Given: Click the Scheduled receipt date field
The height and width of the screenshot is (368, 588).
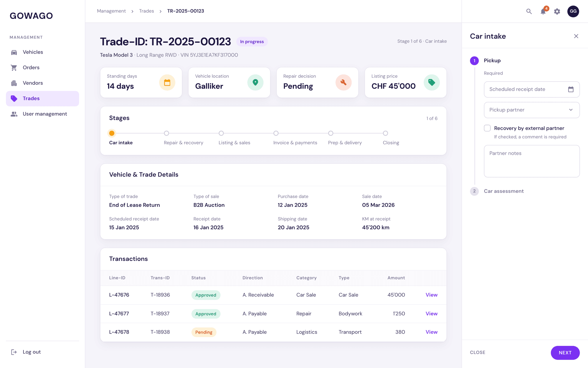Looking at the screenshot, I should (x=532, y=89).
